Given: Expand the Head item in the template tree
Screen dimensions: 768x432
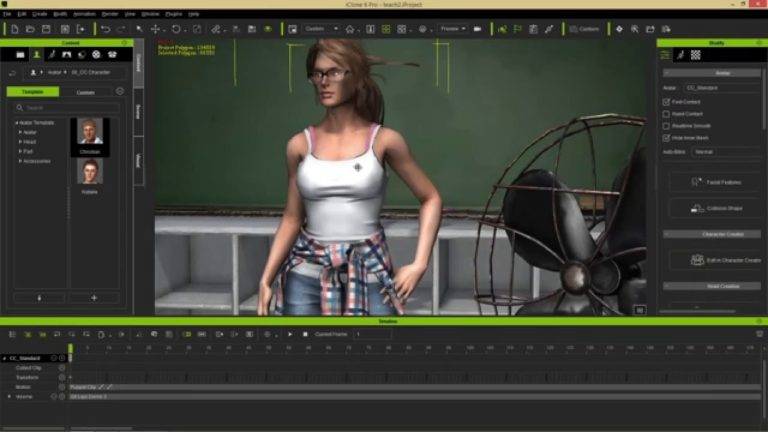Looking at the screenshot, I should (20, 142).
